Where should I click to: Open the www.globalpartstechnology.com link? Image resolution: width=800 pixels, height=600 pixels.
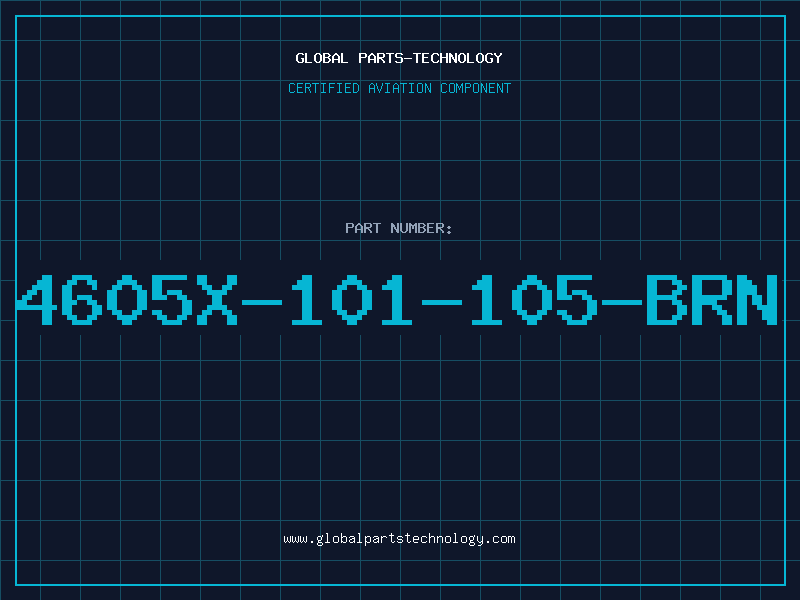(x=399, y=539)
